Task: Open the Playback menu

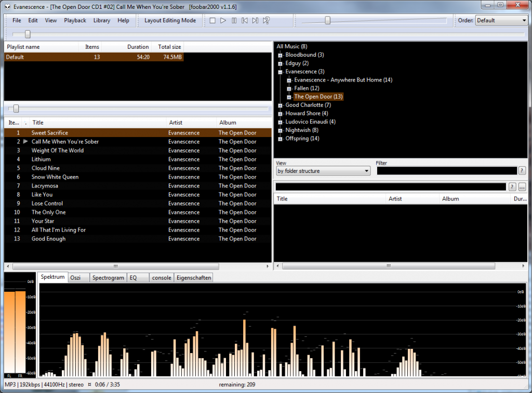Action: 75,20
